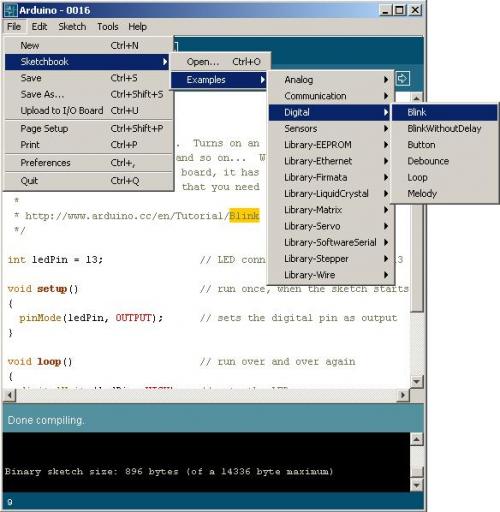Click the code editor scroll-up arrow

(416, 98)
